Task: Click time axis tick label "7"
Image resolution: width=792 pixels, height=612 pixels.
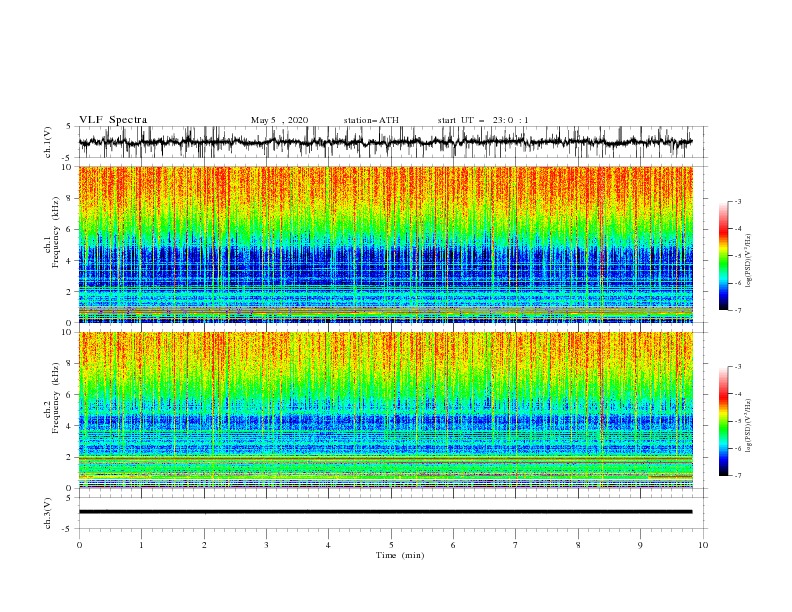Action: (x=516, y=545)
